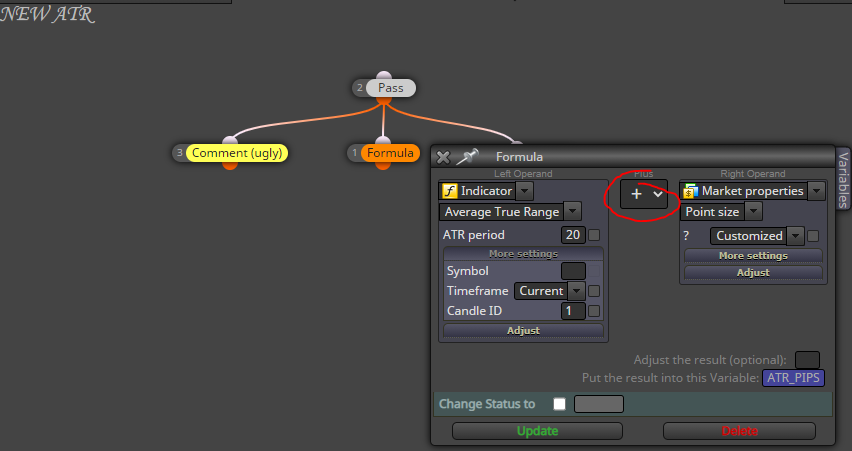This screenshot has width=852, height=451.
Task: Open the Customized dropdown arrow
Action: [x=795, y=236]
